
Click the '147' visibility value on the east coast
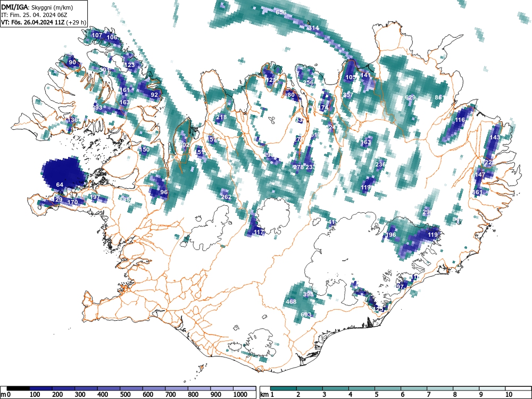click(x=480, y=174)
